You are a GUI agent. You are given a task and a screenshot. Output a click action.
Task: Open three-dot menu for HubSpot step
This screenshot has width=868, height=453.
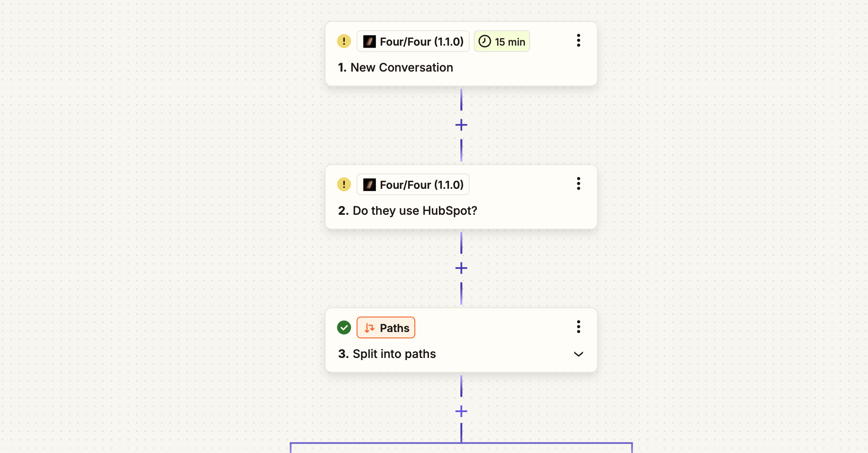pos(579,184)
